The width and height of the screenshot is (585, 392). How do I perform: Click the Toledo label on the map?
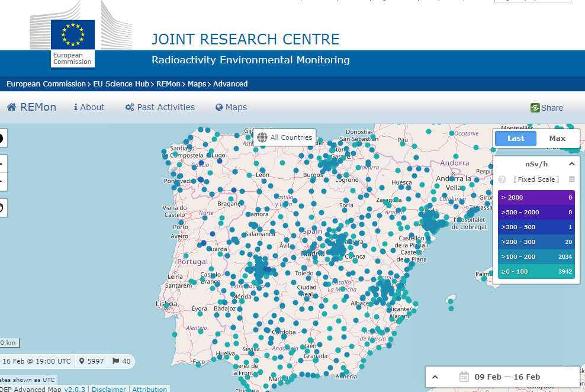click(304, 273)
